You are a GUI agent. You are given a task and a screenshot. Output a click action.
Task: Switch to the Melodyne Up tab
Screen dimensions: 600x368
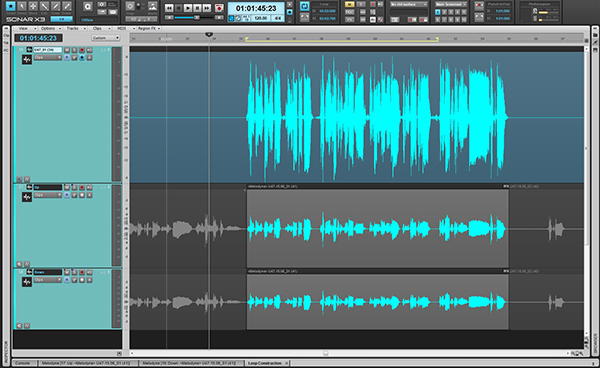[87, 363]
